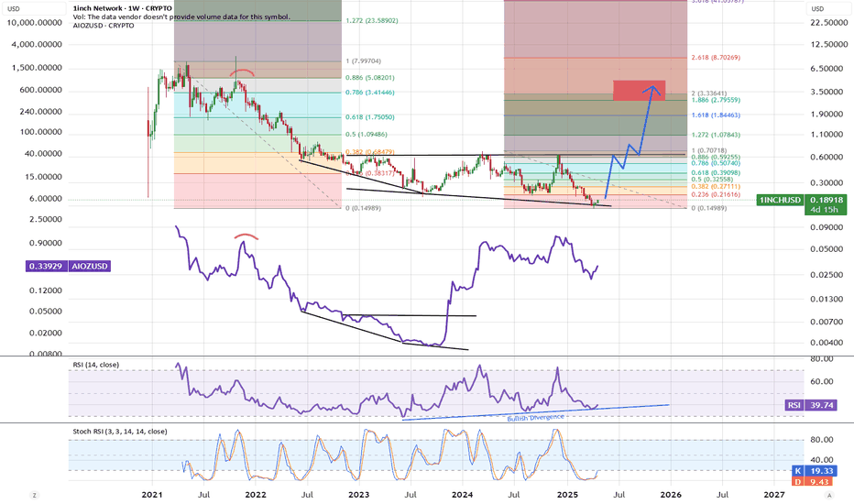Image resolution: width=854 pixels, height=504 pixels.
Task: Click the 1inch Network 1W CRYPTO legend title
Action: click(123, 9)
